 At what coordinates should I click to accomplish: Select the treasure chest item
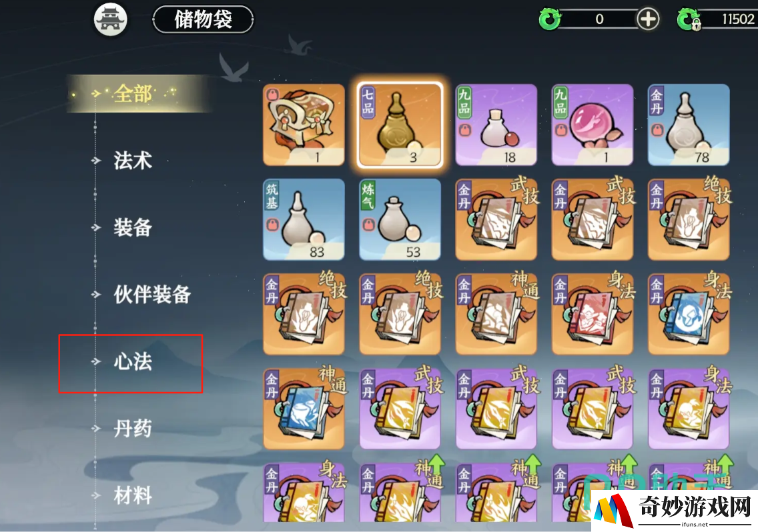[304, 125]
